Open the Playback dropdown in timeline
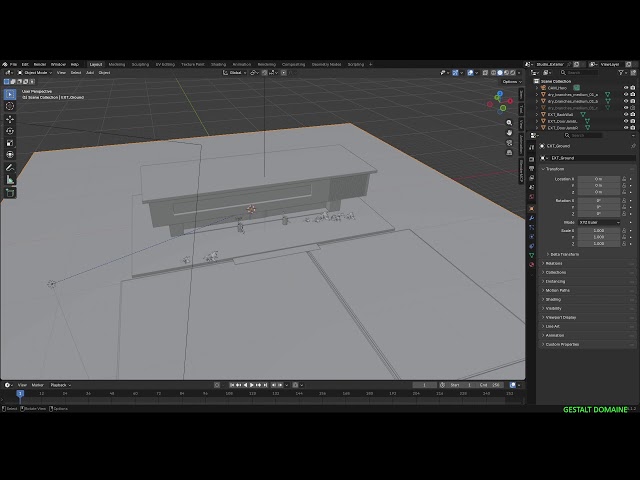Screen dimensions: 640x480 tap(60, 385)
